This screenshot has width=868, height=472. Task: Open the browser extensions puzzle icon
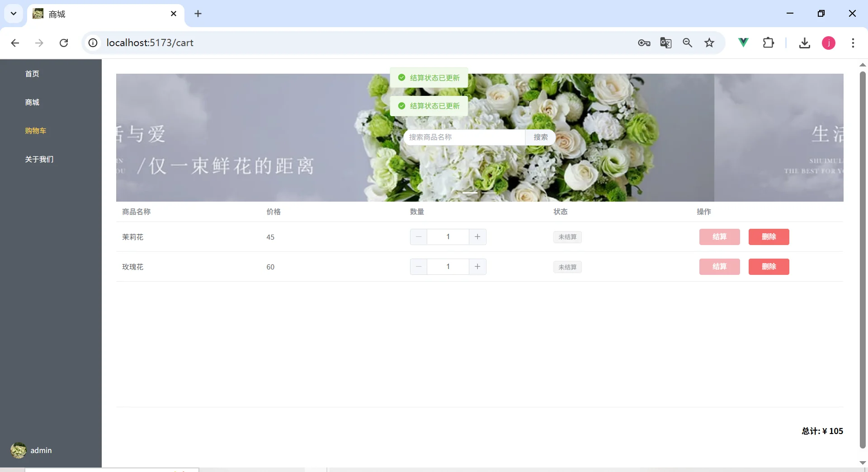pos(769,43)
